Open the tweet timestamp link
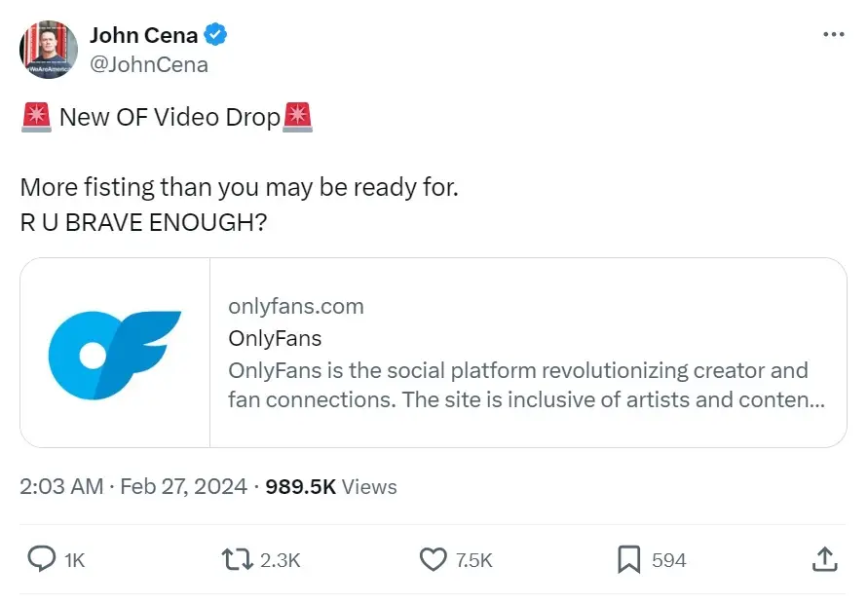868x605 pixels. (x=132, y=486)
